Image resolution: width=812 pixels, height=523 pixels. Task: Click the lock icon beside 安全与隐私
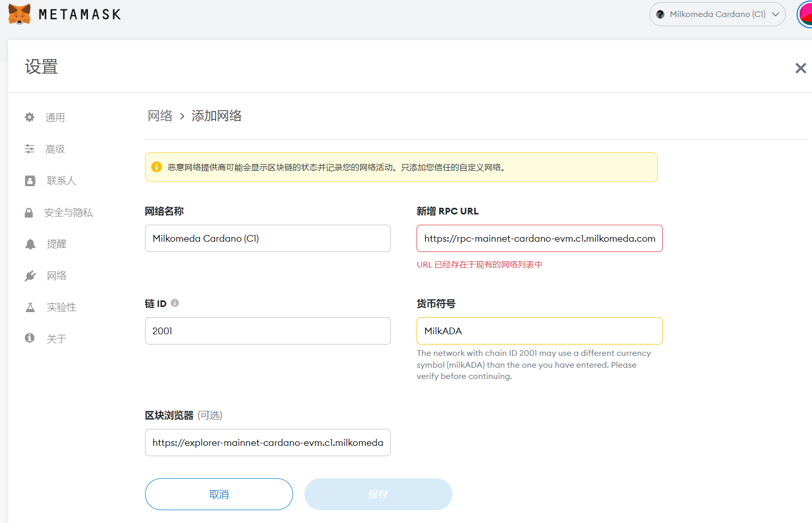[x=29, y=212]
